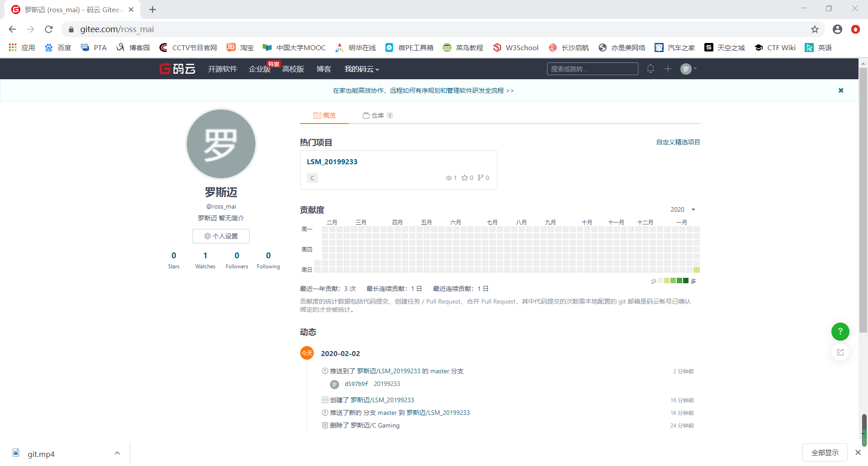Image resolution: width=868 pixels, height=466 pixels.
Task: Click the page vertical scrollbar
Action: [x=863, y=199]
